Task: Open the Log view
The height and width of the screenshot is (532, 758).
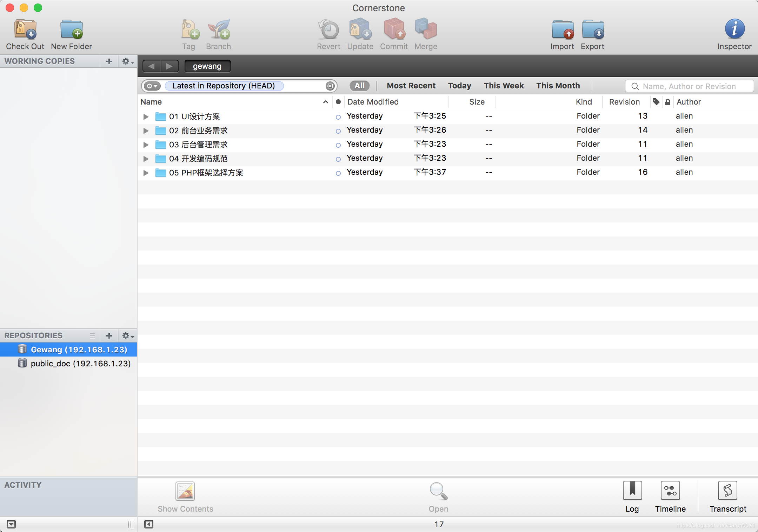Action: pos(632,491)
